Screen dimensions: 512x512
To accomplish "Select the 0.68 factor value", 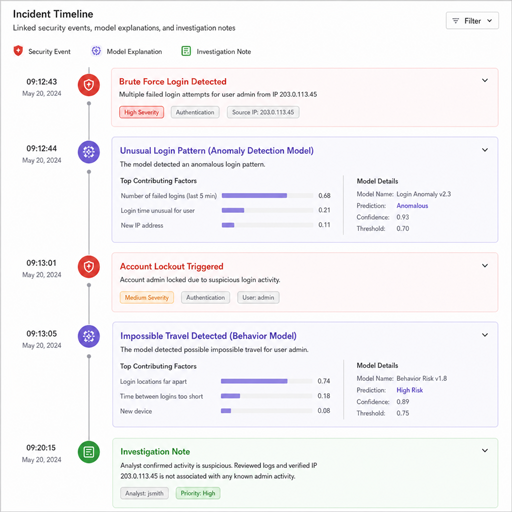I will click(x=324, y=195).
